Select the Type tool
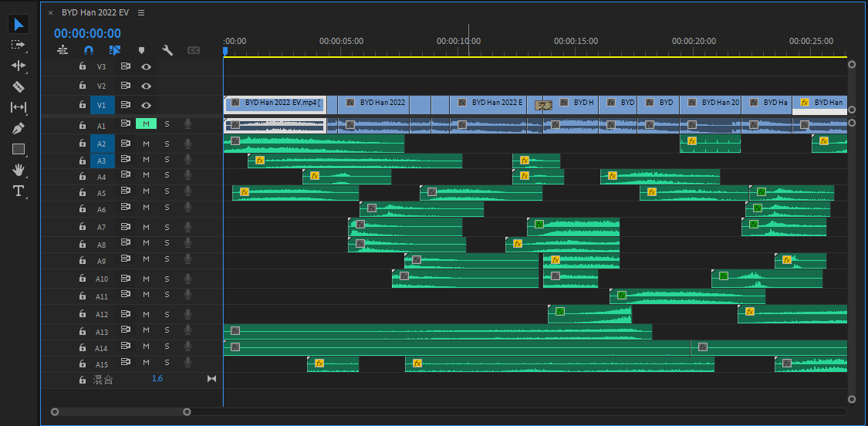Image resolution: width=868 pixels, height=426 pixels. tap(19, 191)
